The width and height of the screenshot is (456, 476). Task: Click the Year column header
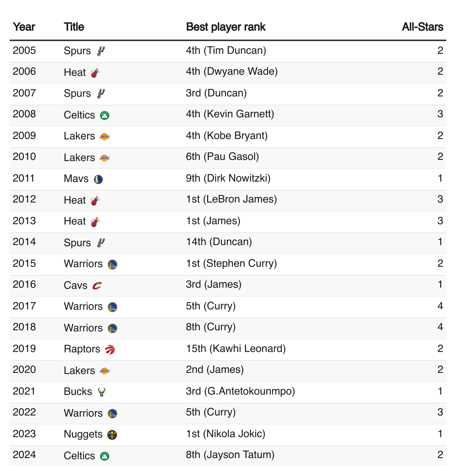click(24, 27)
